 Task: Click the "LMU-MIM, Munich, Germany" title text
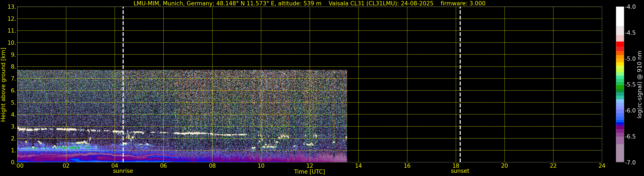tap(174, 3)
